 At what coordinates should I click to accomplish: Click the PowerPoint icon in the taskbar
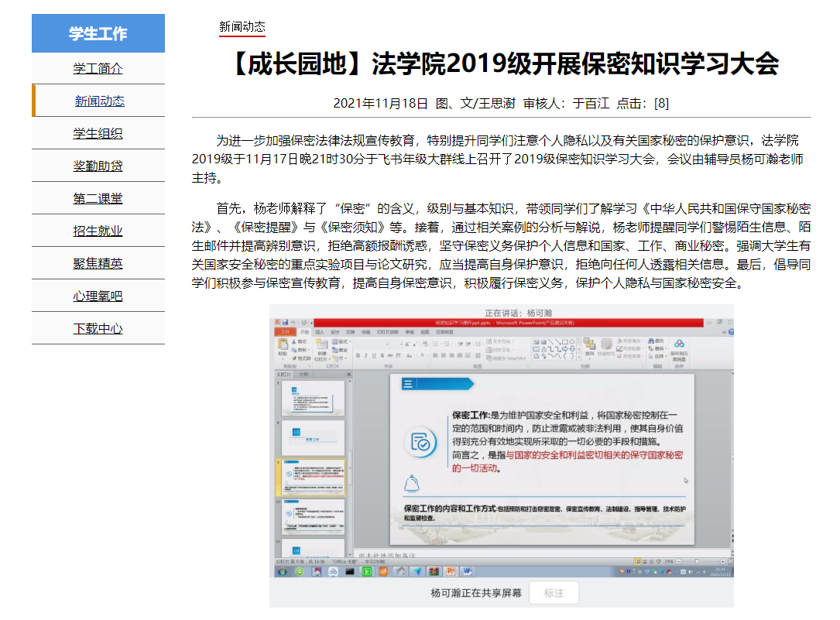tap(451, 572)
